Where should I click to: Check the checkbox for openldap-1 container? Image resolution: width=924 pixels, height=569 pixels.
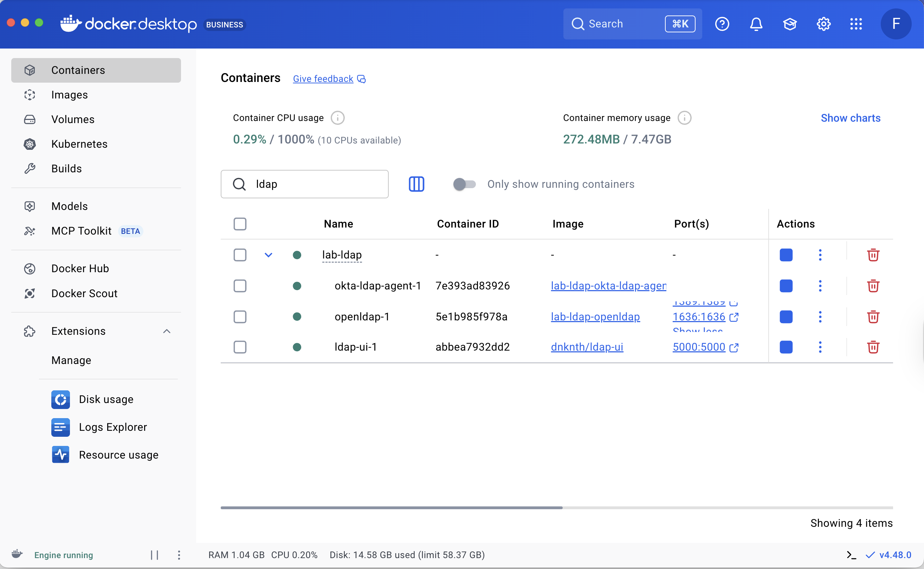pyautogui.click(x=240, y=317)
